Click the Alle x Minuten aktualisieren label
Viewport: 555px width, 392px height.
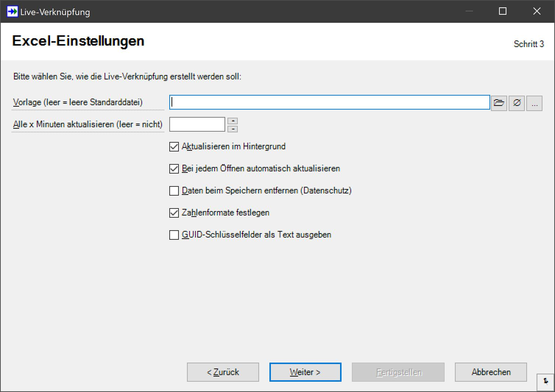point(88,124)
